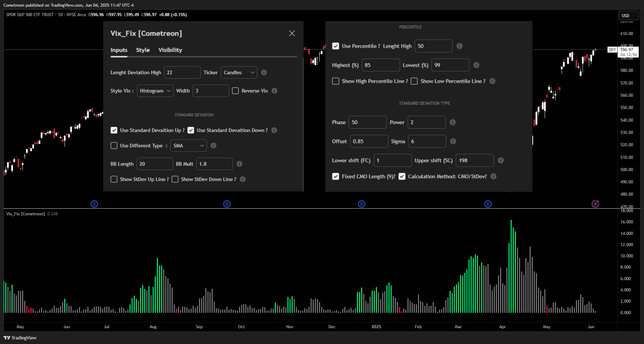The height and width of the screenshot is (344, 644).
Task: Enable Show StDev Up Line
Action: point(114,179)
